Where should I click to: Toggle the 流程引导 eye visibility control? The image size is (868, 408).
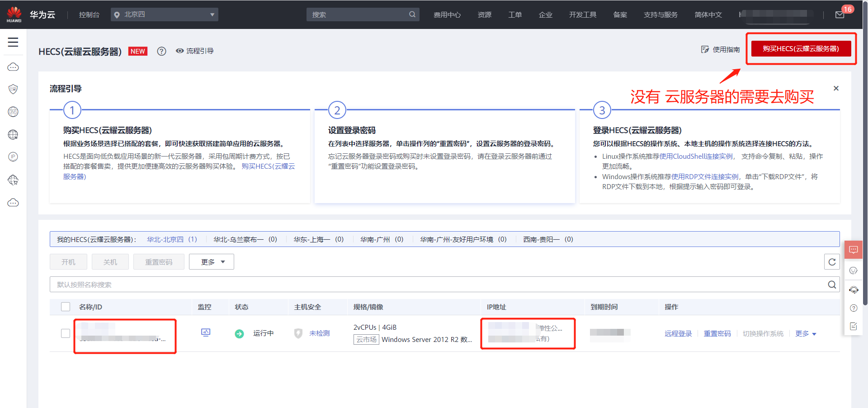click(x=194, y=51)
